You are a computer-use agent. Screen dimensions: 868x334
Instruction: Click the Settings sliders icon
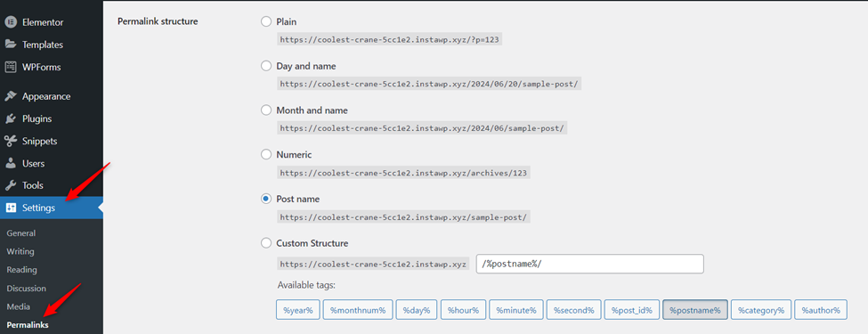point(11,208)
